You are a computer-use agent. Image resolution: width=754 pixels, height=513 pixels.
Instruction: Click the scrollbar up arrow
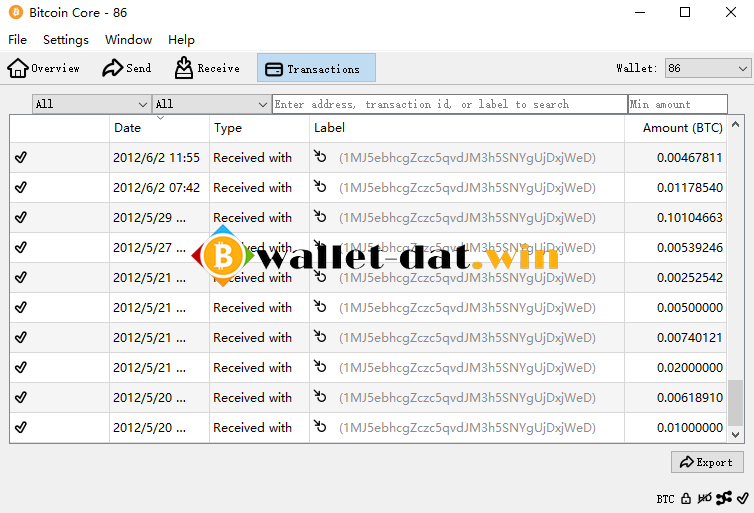pyautogui.click(x=735, y=125)
